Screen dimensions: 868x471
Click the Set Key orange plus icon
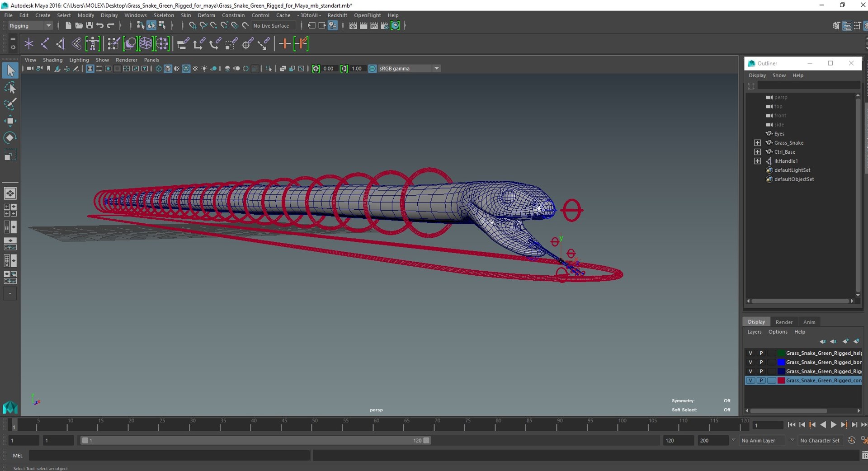point(284,44)
